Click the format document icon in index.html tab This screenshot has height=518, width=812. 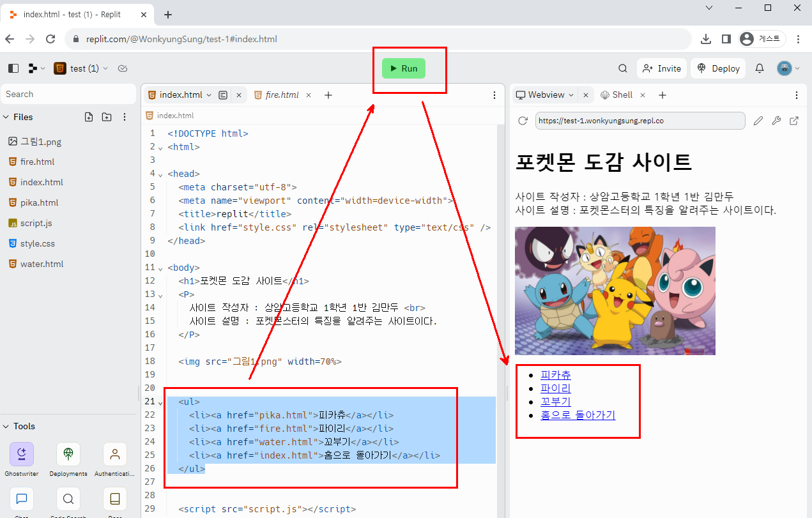(222, 95)
